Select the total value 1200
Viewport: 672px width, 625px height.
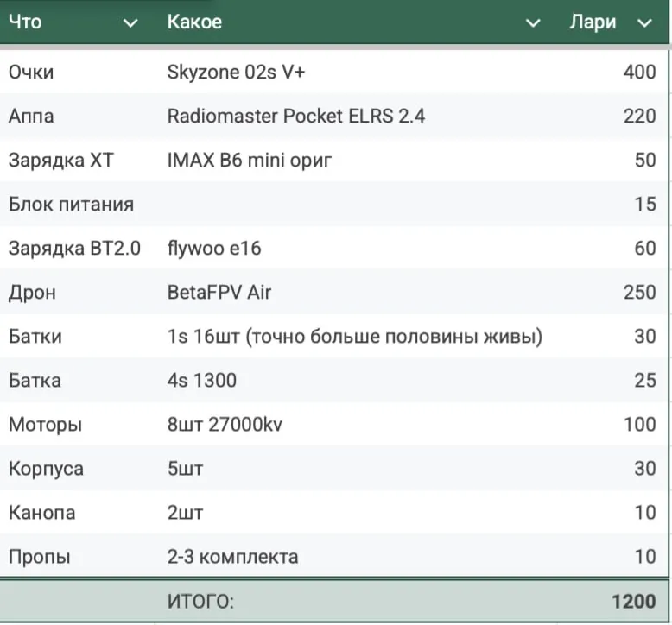[x=633, y=602]
